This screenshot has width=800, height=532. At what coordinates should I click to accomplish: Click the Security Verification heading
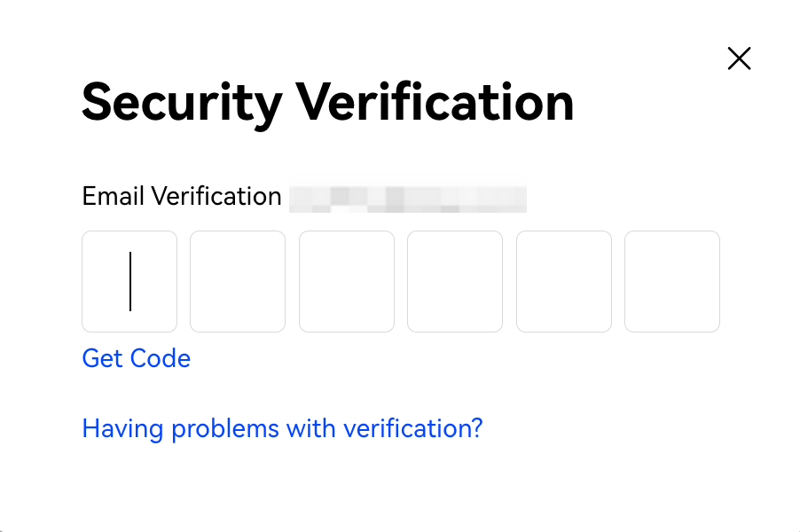pyautogui.click(x=327, y=102)
